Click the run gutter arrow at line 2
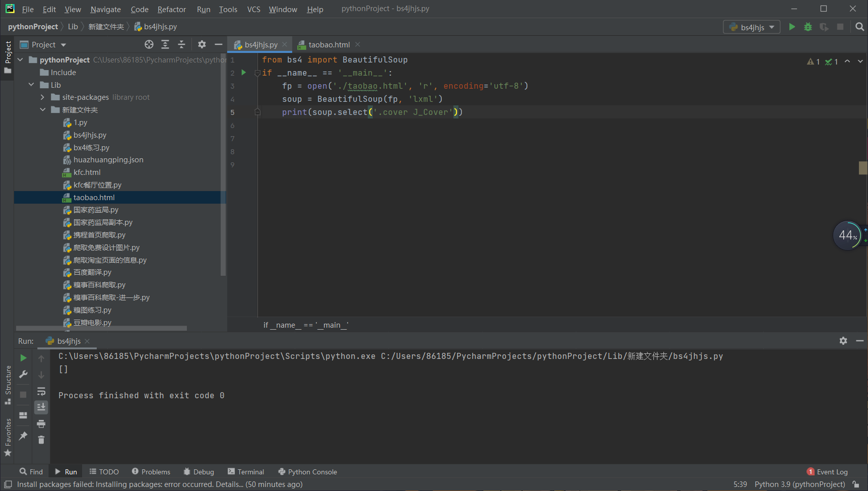Image resolution: width=868 pixels, height=491 pixels. point(244,73)
